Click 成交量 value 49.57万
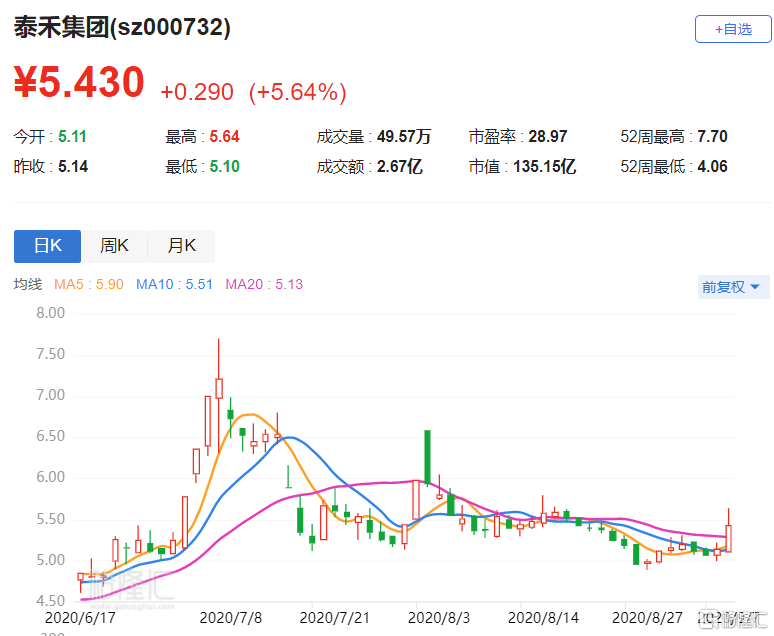 pyautogui.click(x=404, y=136)
